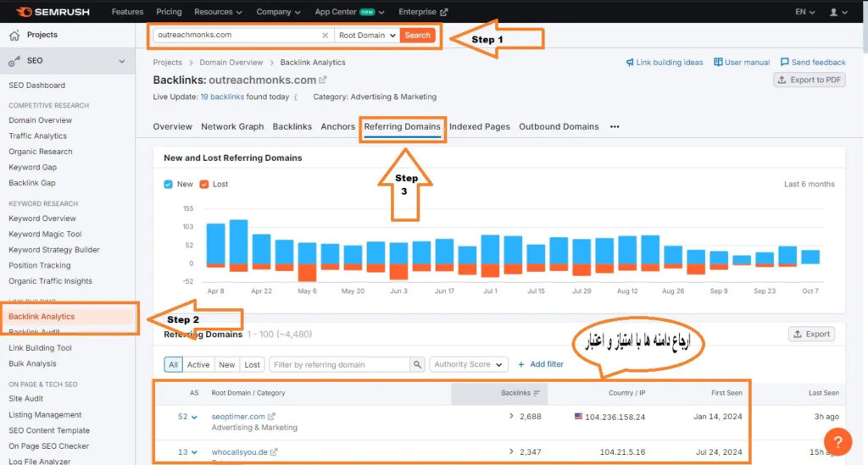Image resolution: width=868 pixels, height=465 pixels.
Task: Expand backlinks count 2,688 row
Action: [511, 417]
